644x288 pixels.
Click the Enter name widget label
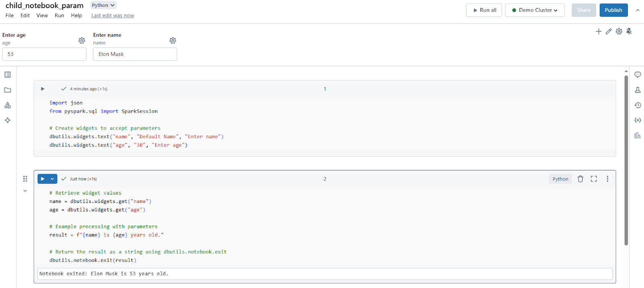click(x=107, y=35)
